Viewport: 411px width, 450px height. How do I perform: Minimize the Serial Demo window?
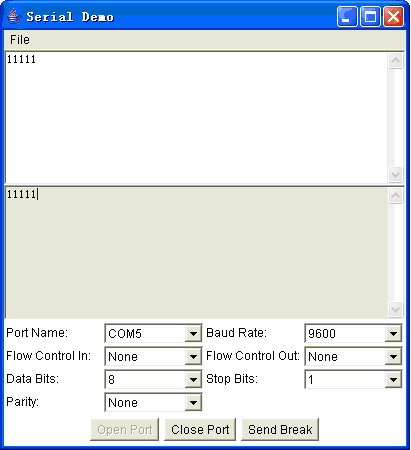click(x=347, y=16)
